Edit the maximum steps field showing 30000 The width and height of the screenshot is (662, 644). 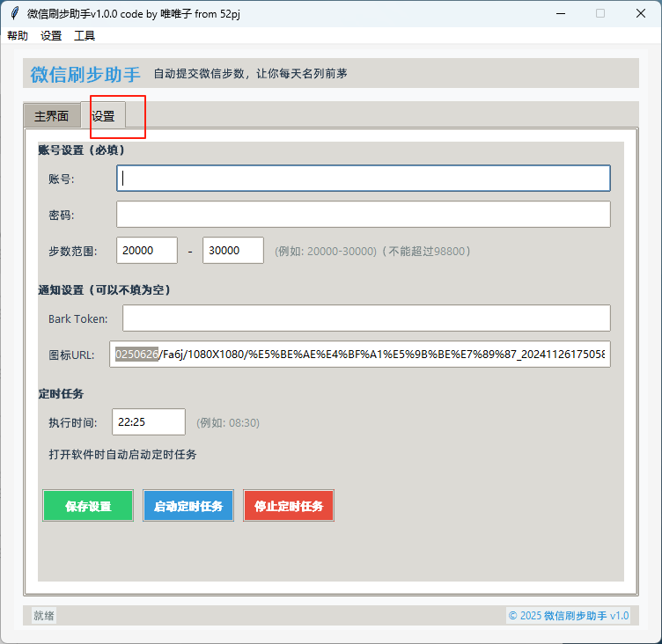click(233, 250)
